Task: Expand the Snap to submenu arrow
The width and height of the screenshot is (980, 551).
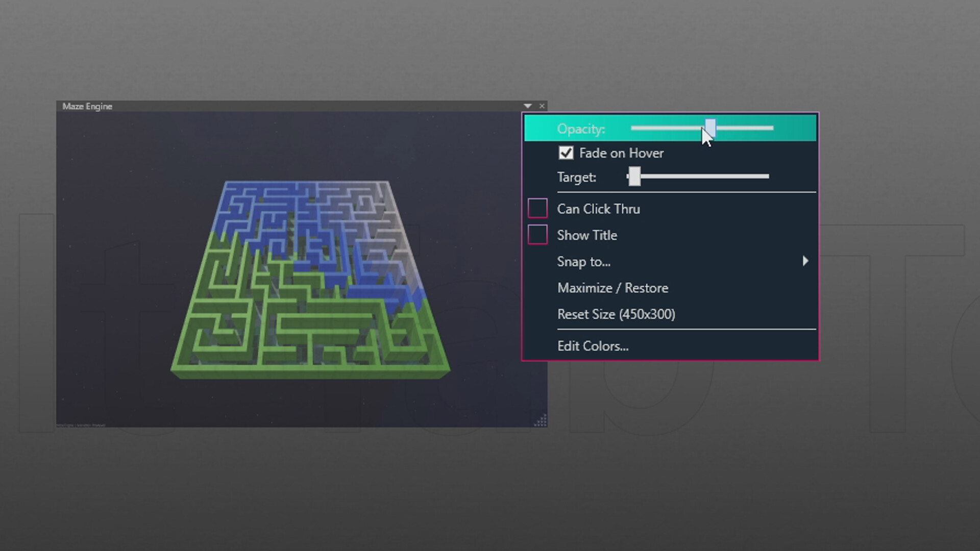Action: click(x=805, y=261)
